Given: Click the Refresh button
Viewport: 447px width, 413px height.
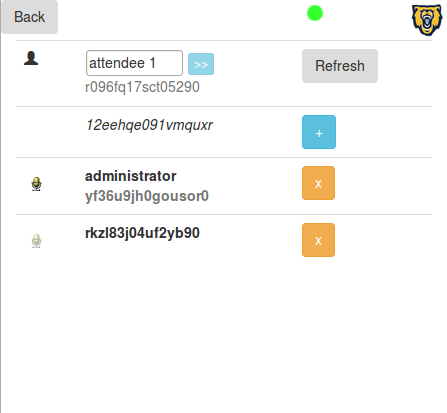Looking at the screenshot, I should (x=340, y=66).
